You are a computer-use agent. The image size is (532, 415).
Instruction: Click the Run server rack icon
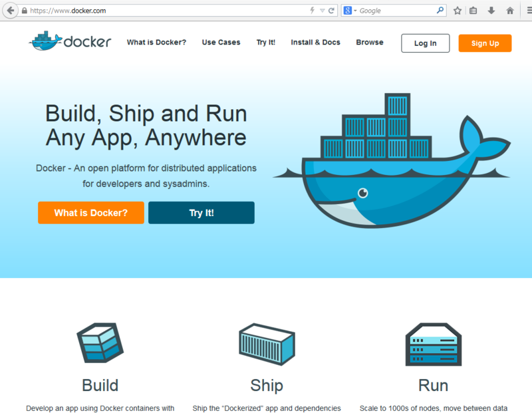click(x=434, y=344)
